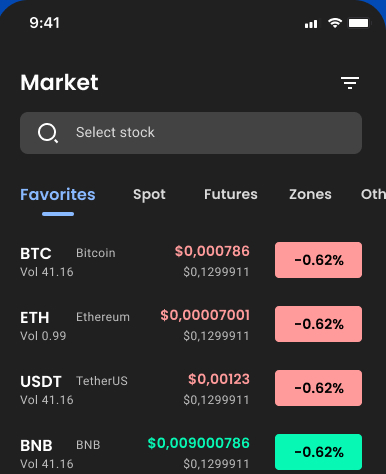The height and width of the screenshot is (474, 386).
Task: Select the Zones tab
Action: click(310, 194)
